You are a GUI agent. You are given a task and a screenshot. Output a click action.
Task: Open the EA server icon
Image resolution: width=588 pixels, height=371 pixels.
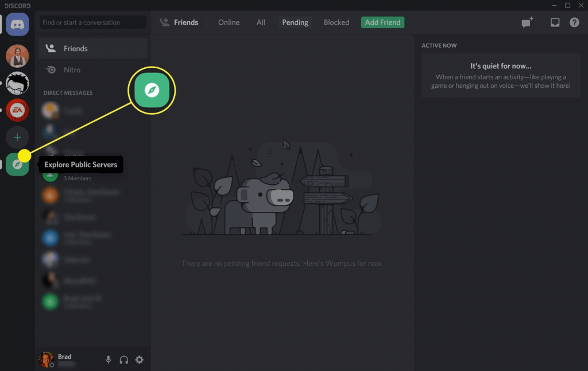coord(17,110)
